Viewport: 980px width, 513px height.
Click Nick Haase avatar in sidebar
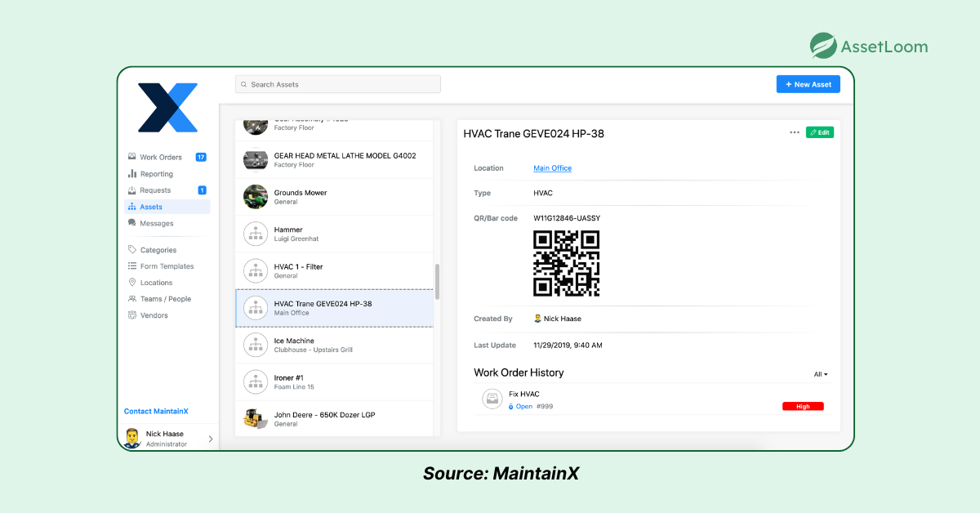pyautogui.click(x=132, y=438)
